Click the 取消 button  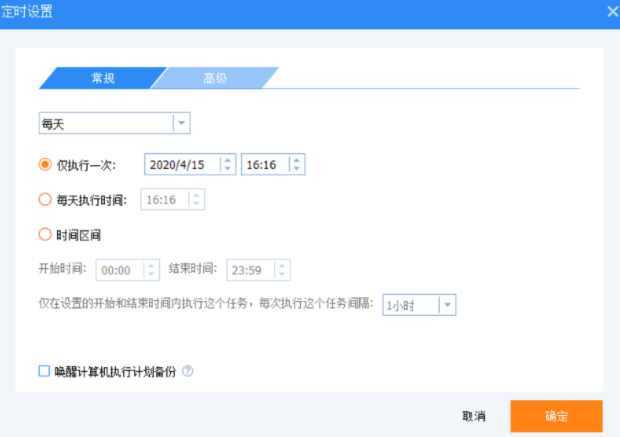coord(474,416)
